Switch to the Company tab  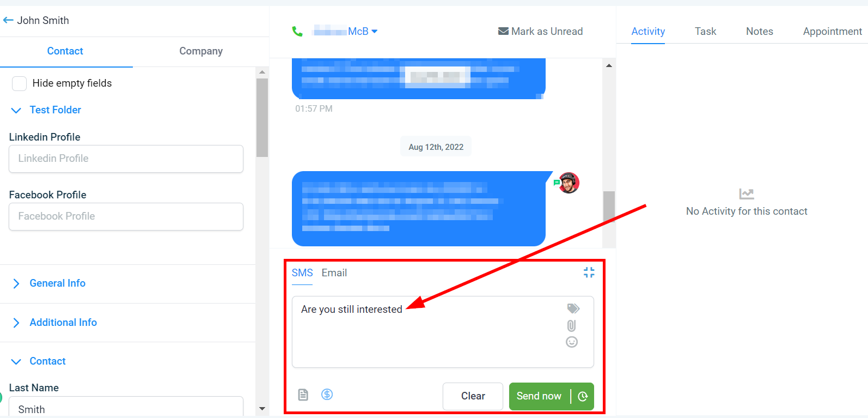coord(201,51)
